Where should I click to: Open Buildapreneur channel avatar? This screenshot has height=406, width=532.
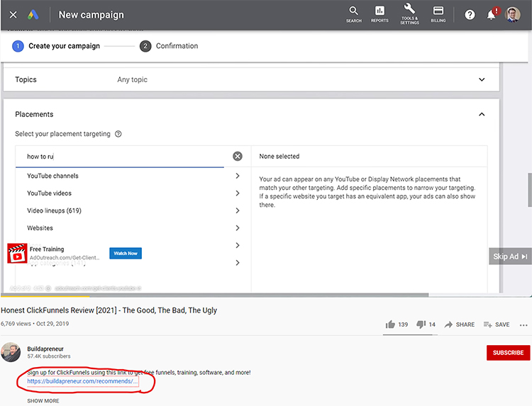11,351
